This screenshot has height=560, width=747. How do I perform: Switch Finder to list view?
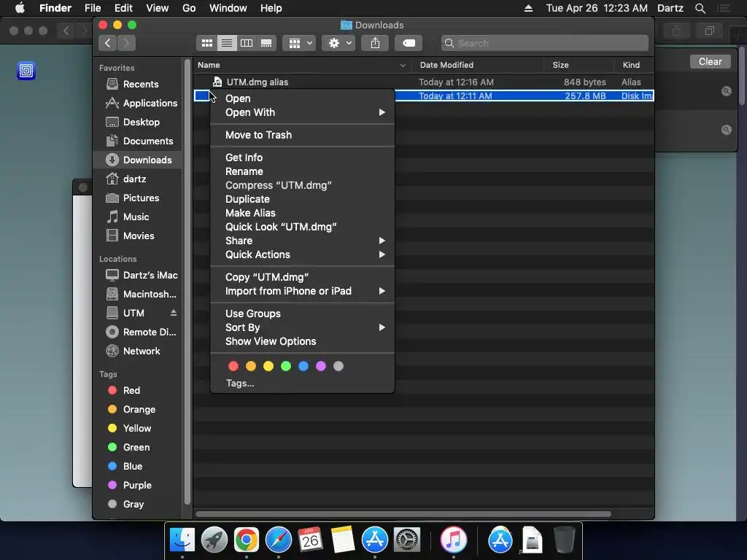227,43
